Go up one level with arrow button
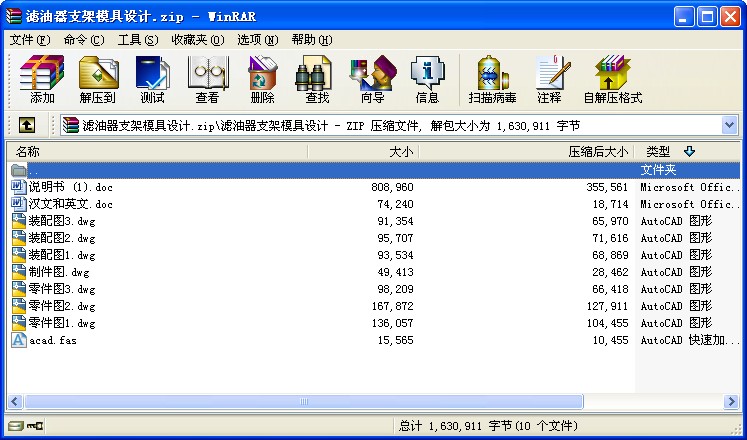 [x=27, y=125]
